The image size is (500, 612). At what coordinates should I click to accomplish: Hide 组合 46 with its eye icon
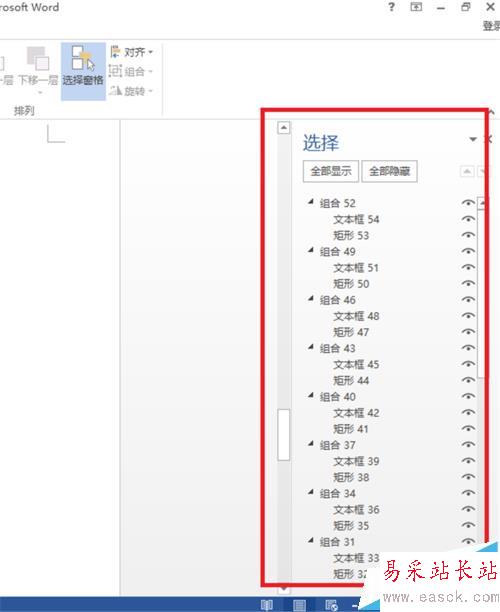(468, 300)
